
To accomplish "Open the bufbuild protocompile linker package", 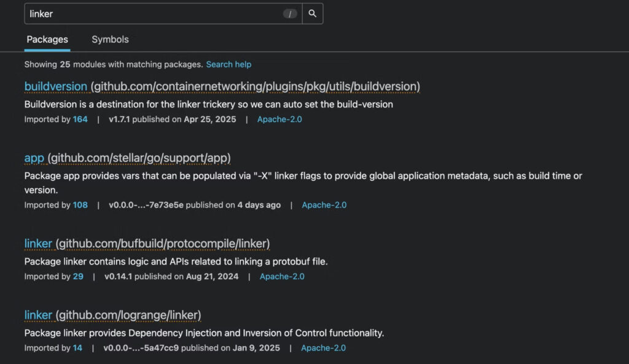I will (38, 243).
